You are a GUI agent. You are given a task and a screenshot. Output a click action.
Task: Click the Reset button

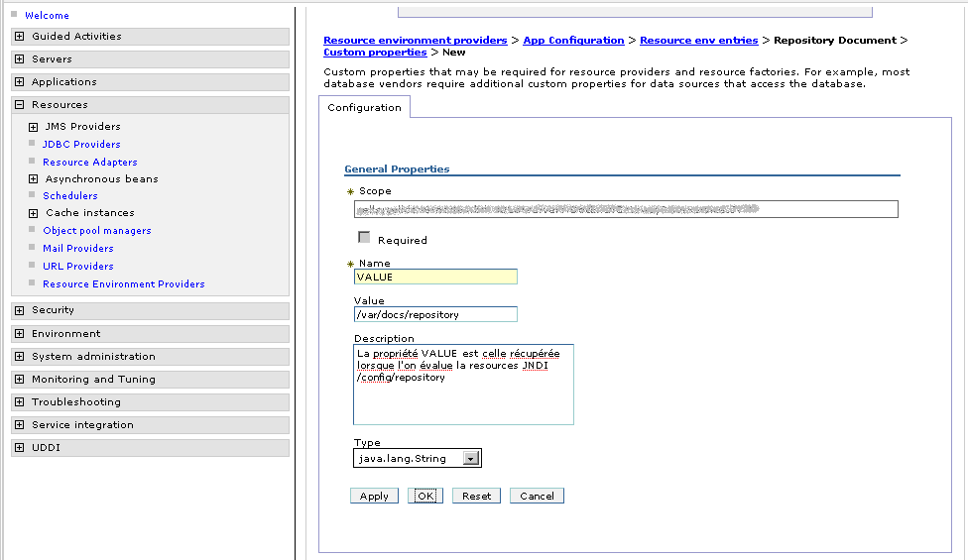pos(476,496)
